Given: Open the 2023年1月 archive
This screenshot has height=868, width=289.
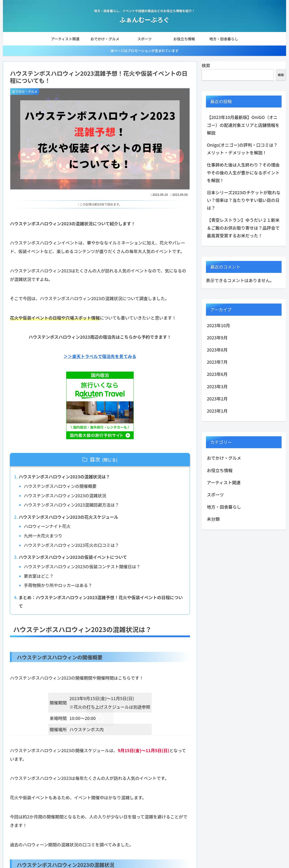Looking at the screenshot, I should point(217,411).
